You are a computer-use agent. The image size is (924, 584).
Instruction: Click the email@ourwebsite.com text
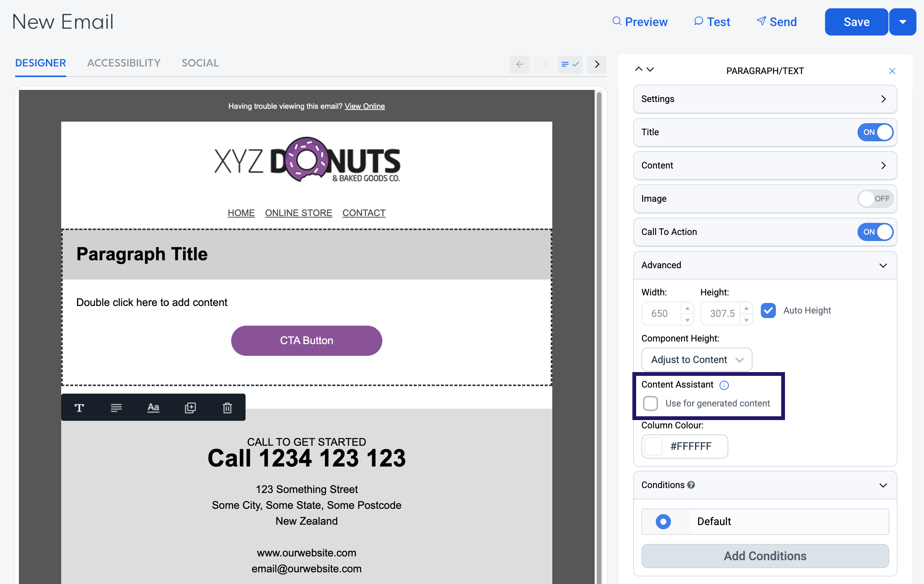306,569
